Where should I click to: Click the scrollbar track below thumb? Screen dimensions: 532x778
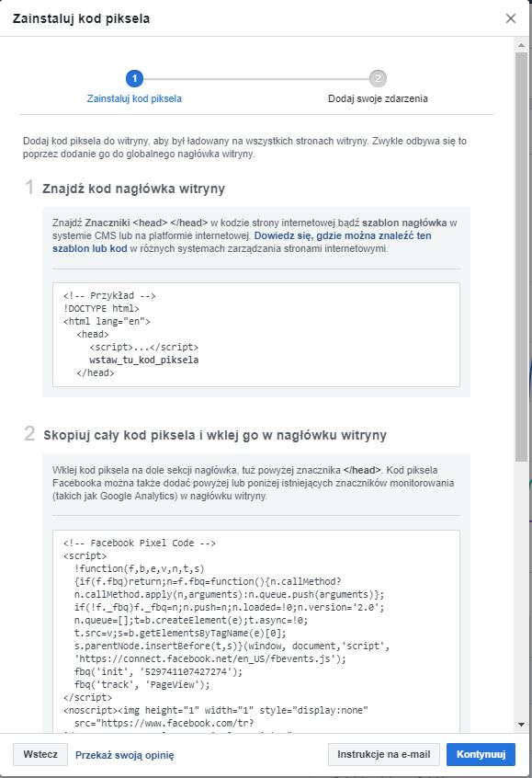[x=521, y=590]
